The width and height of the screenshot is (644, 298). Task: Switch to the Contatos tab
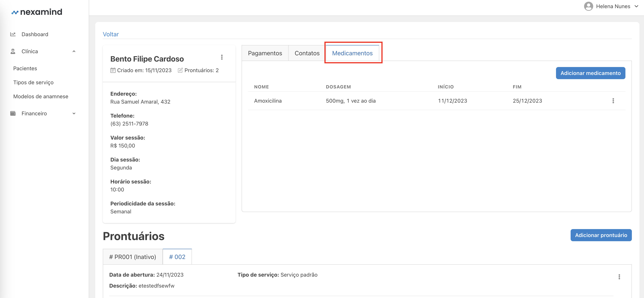point(307,53)
